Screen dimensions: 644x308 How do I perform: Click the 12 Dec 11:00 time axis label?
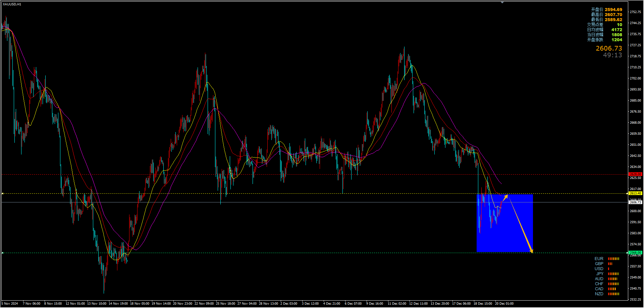point(418,304)
